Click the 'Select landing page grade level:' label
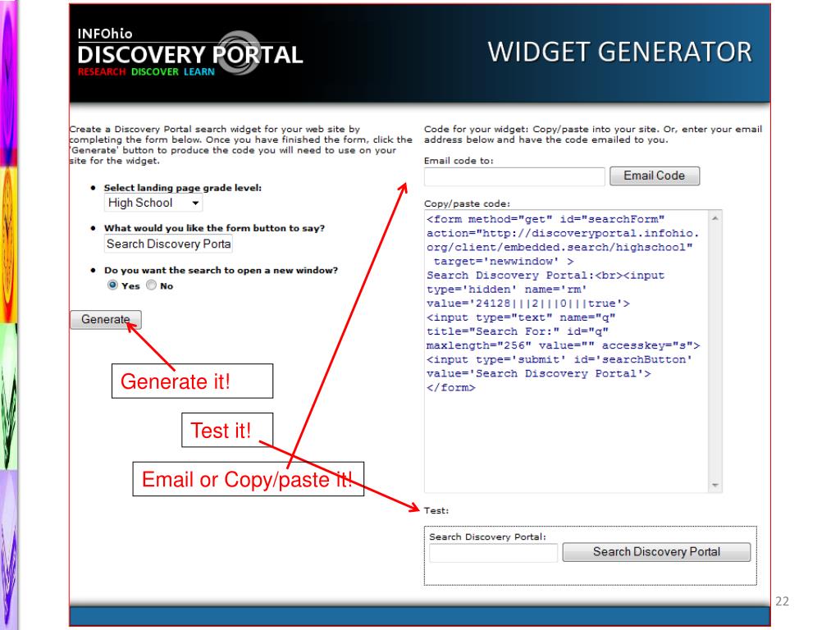Image resolution: width=840 pixels, height=630 pixels. click(183, 188)
